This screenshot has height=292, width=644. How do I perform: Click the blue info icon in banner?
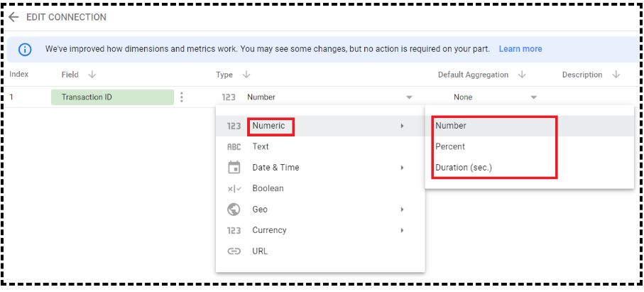(25, 49)
